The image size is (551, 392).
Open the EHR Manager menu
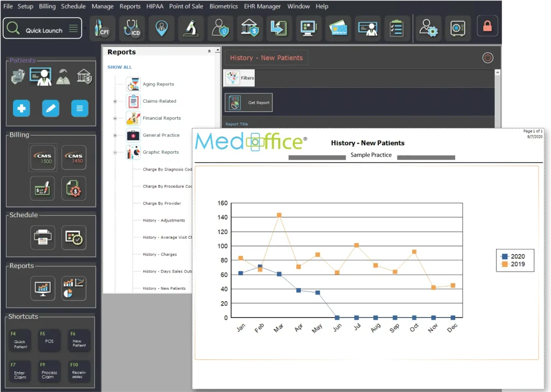tap(262, 6)
